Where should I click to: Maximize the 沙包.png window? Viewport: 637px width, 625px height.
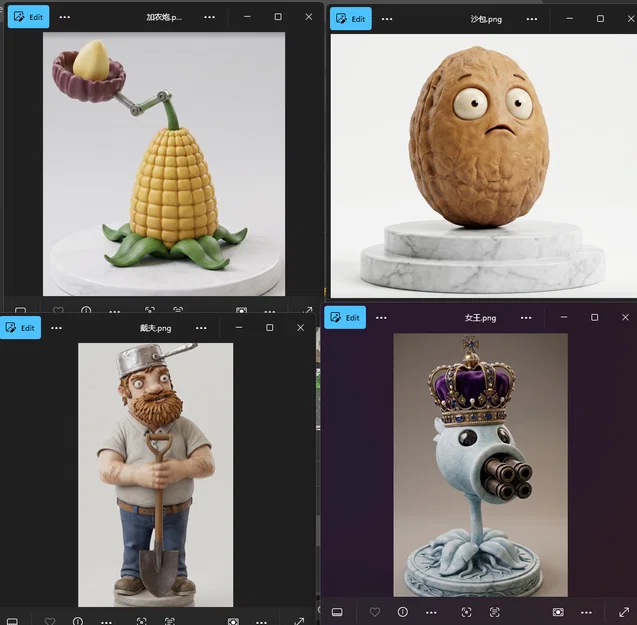point(600,19)
